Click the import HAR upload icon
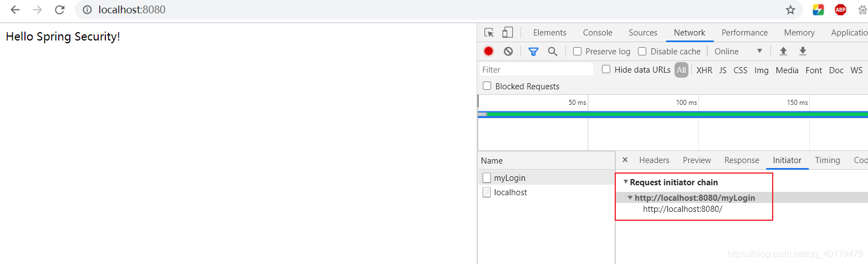Viewport: 868px width, 264px height. 783,52
